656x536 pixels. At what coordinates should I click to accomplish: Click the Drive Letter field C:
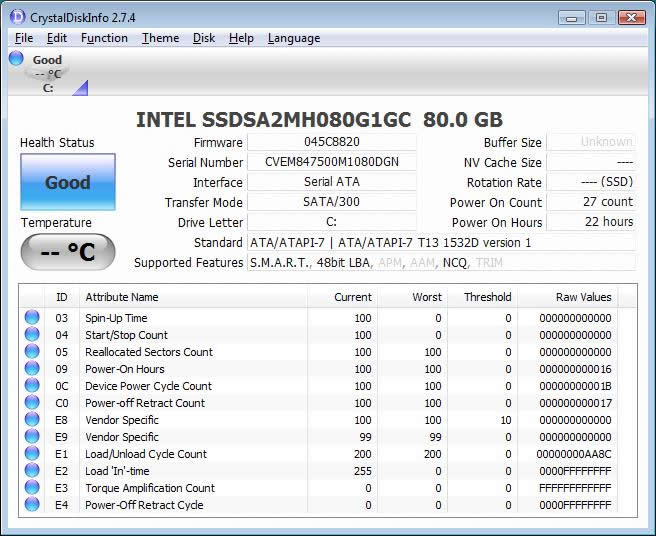(332, 222)
